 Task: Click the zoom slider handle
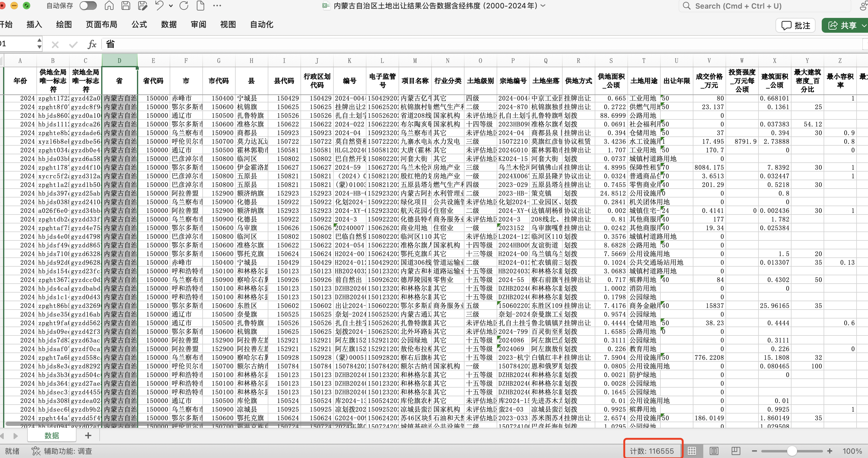tap(792, 451)
